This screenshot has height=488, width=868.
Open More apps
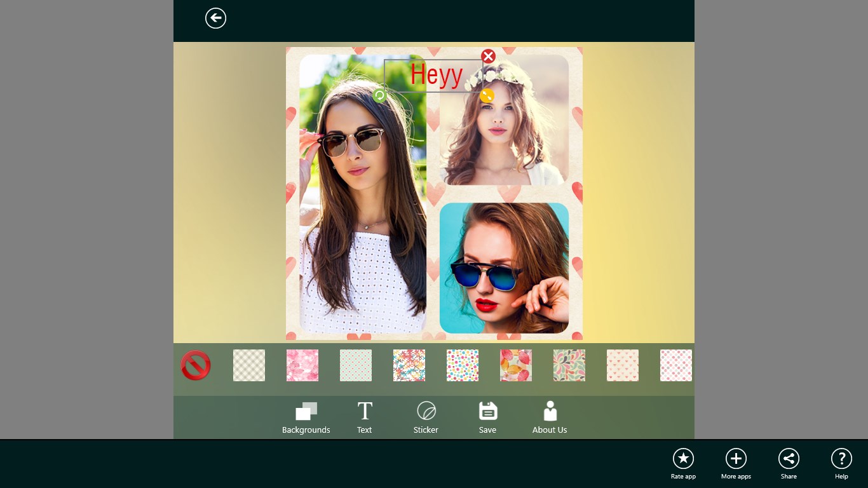pos(736,458)
